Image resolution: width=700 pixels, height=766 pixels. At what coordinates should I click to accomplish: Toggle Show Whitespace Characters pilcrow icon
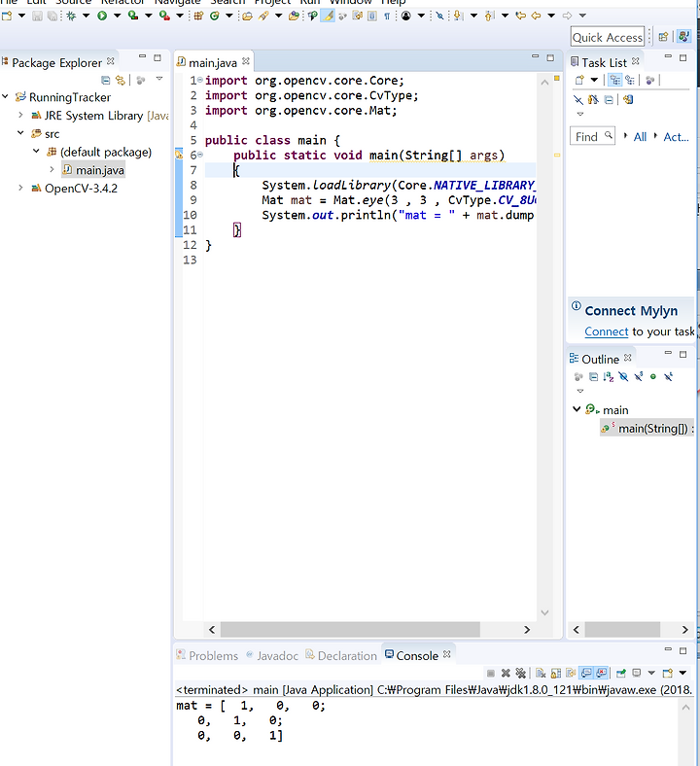(387, 16)
